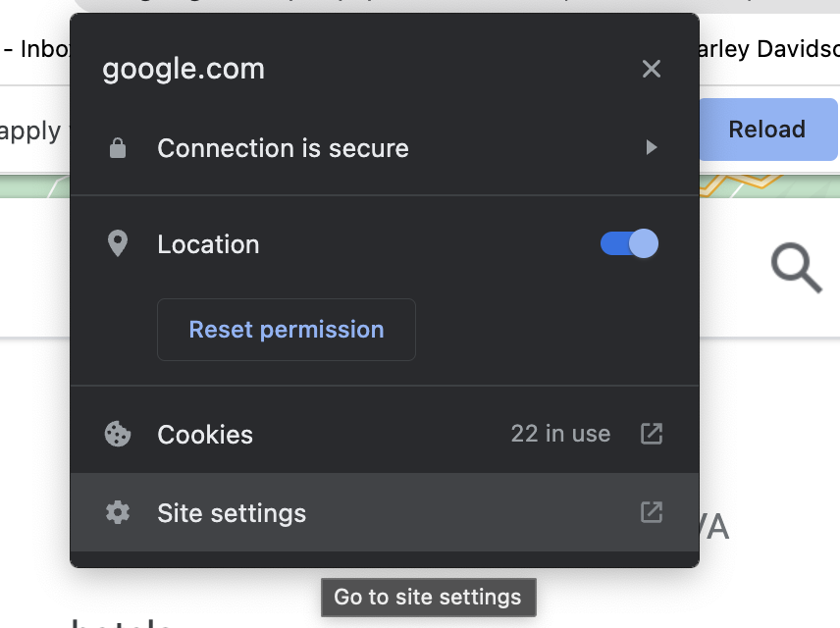Click the lock icon beside Connection is secure
This screenshot has height=628, width=840.
(118, 149)
